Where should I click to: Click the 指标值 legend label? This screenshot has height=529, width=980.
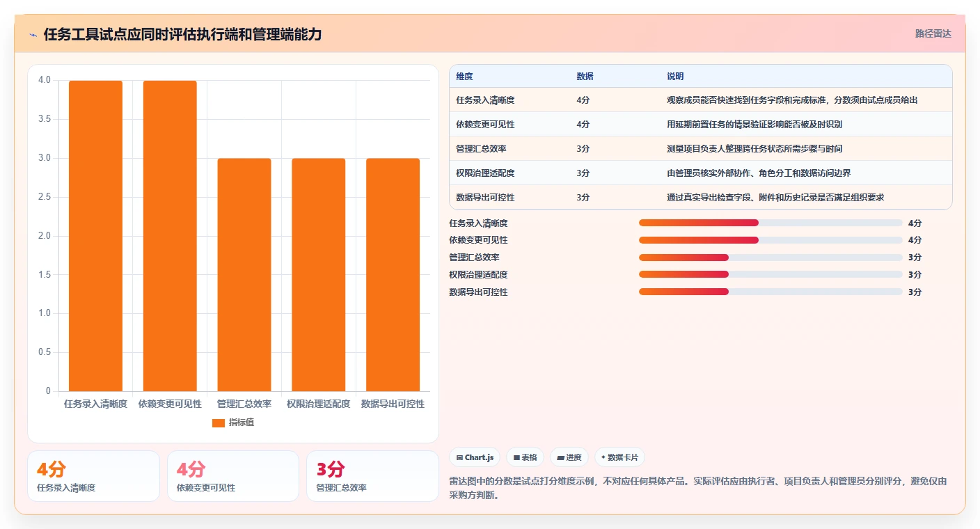tap(242, 423)
